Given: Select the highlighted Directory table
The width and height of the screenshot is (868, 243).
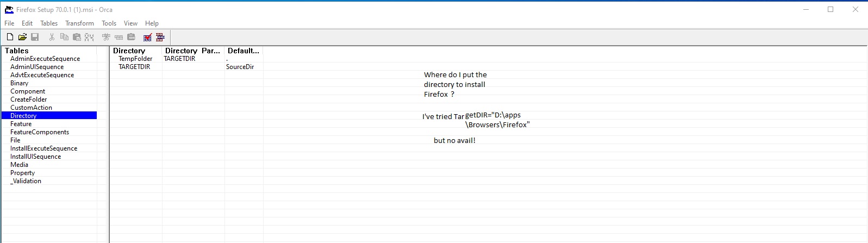Looking at the screenshot, I should coord(49,116).
